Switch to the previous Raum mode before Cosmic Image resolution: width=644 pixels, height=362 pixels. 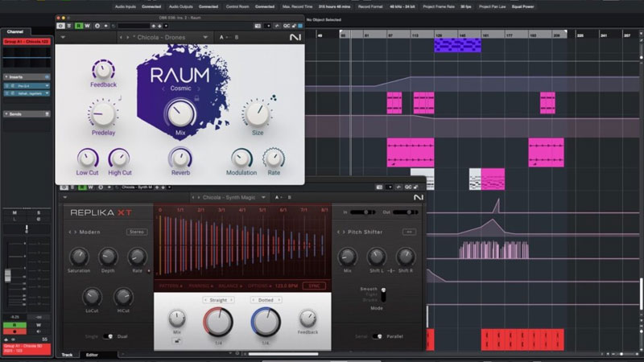163,88
